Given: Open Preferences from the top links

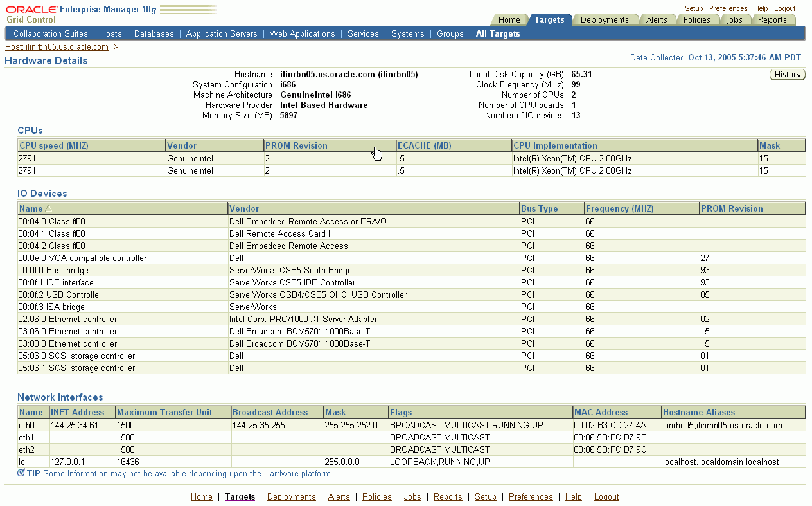Looking at the screenshot, I should coord(728,8).
